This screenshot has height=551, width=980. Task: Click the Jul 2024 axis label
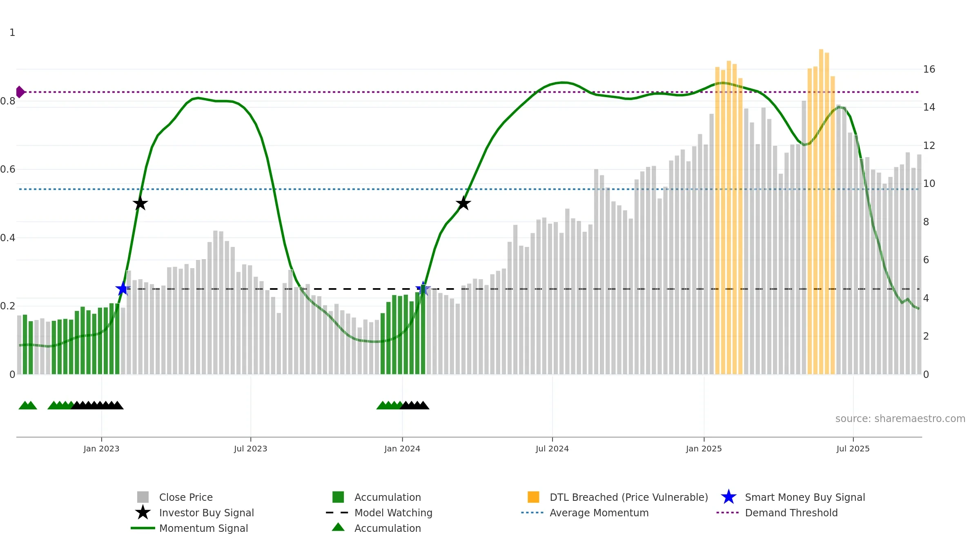[x=552, y=449]
